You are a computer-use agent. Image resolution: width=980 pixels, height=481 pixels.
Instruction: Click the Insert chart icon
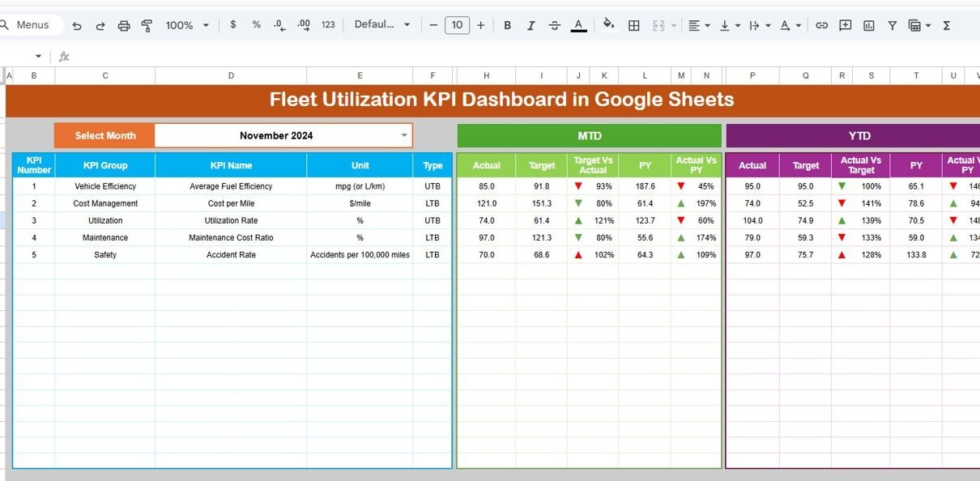click(x=868, y=25)
